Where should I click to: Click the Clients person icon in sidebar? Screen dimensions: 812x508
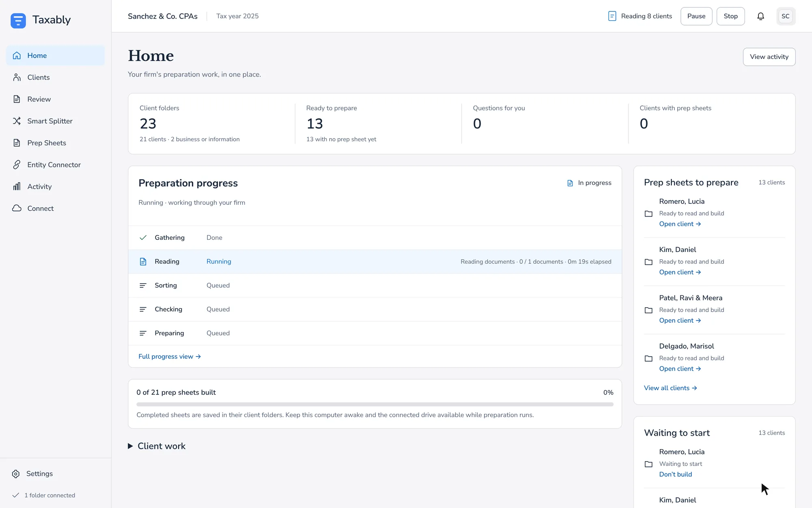coord(17,77)
